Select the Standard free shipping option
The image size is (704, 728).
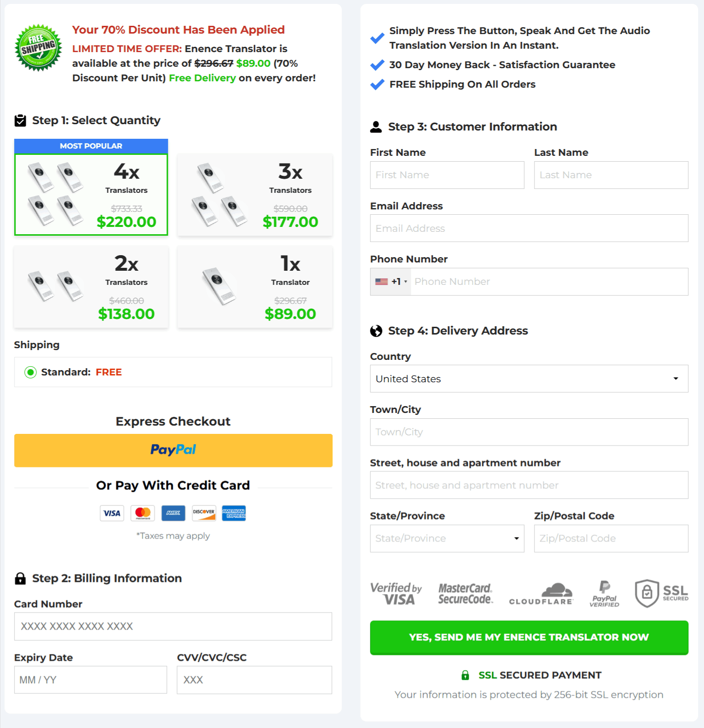pos(30,372)
